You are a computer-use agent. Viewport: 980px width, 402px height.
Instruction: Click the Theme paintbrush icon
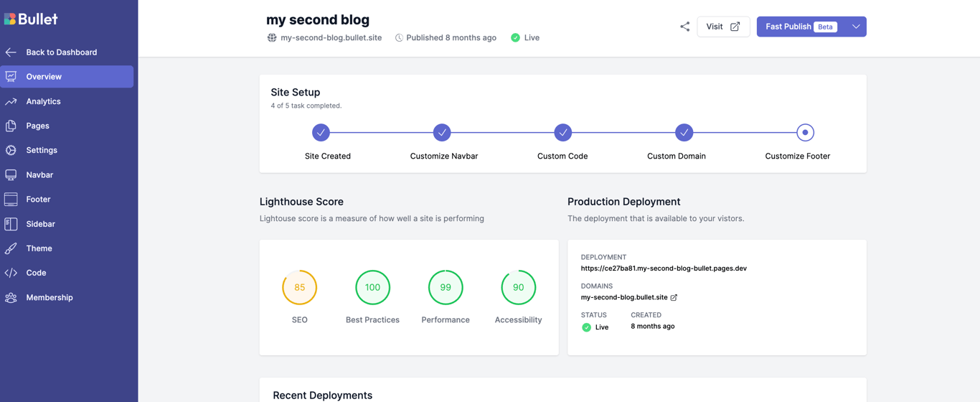tap(11, 248)
